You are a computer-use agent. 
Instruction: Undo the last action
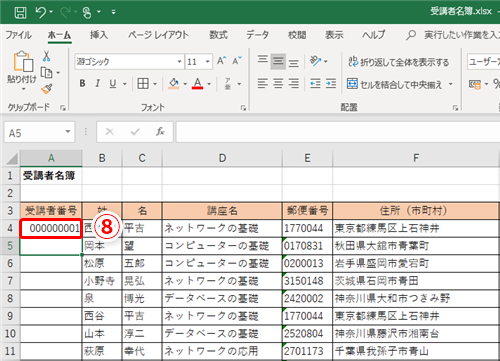[x=41, y=12]
